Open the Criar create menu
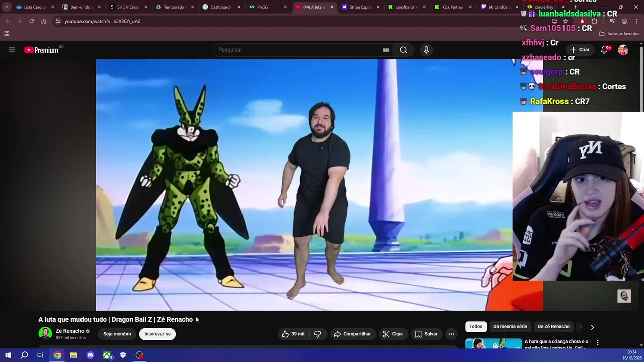Image resolution: width=644 pixels, height=362 pixels. click(579, 50)
